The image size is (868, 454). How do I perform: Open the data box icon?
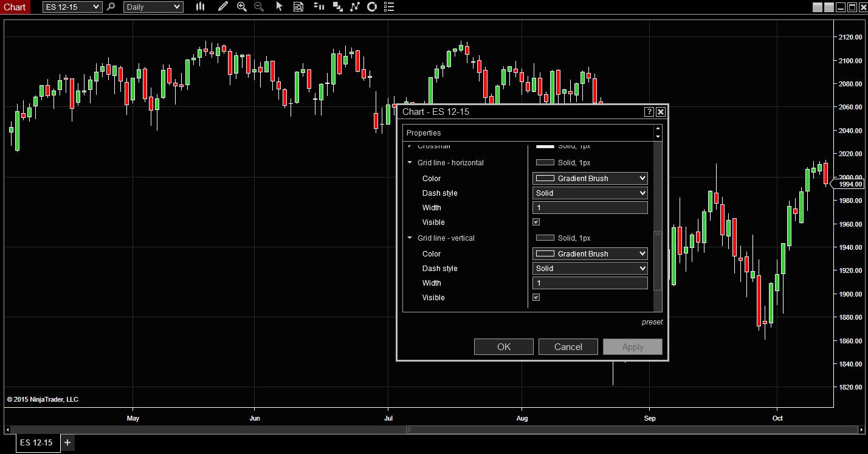[298, 7]
